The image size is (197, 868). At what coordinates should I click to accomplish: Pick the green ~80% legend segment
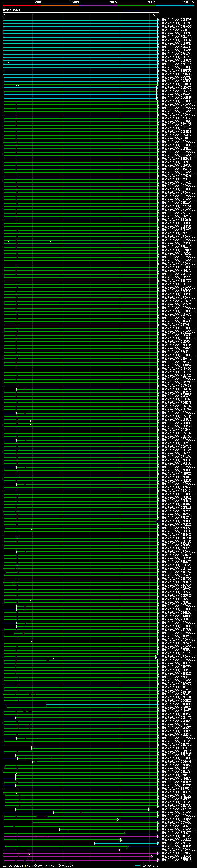[137, 6]
